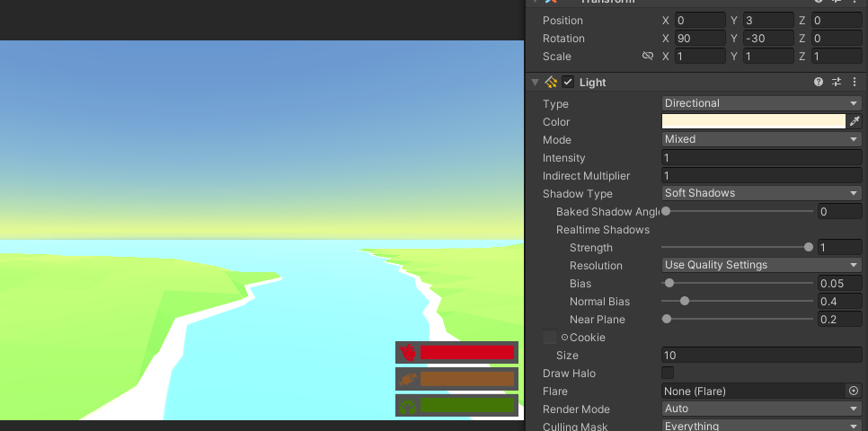Image resolution: width=868 pixels, height=431 pixels.
Task: Click the light Color swatch
Action: pyautogui.click(x=754, y=122)
